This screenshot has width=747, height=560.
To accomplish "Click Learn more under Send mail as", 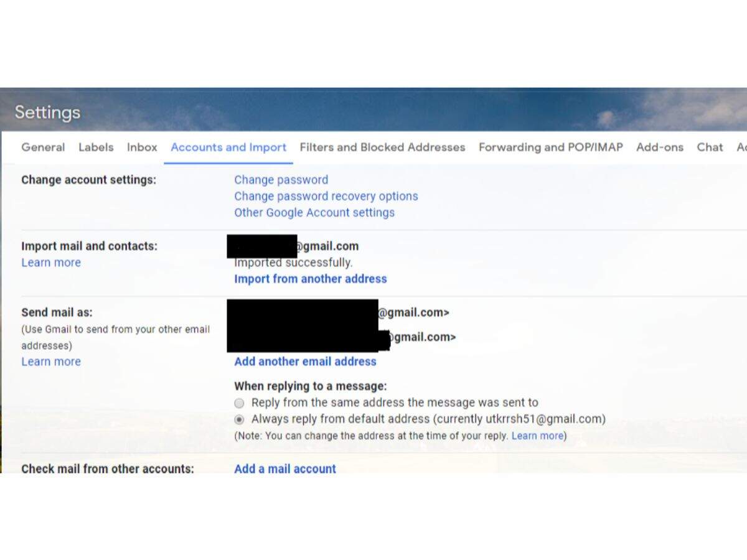I will pyautogui.click(x=51, y=362).
